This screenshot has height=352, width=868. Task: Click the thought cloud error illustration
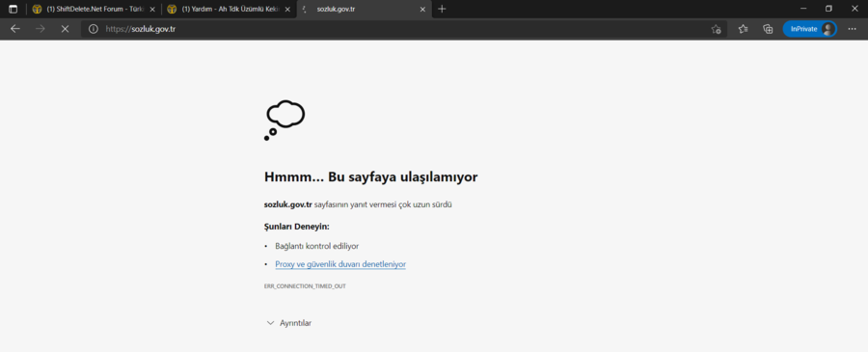tap(285, 121)
